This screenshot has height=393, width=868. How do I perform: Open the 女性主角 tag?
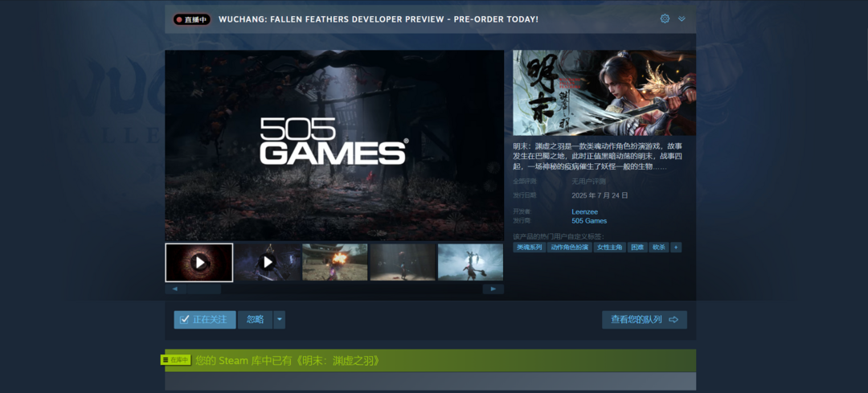609,248
